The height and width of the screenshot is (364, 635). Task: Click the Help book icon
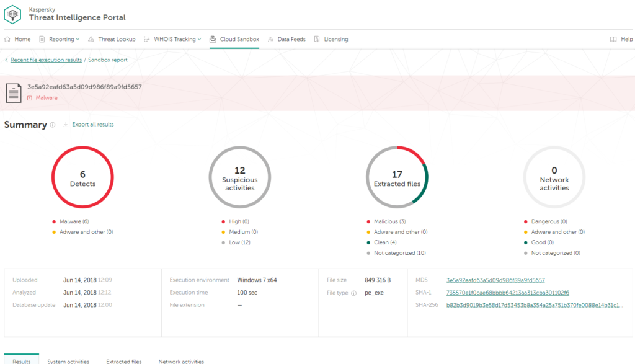click(613, 39)
